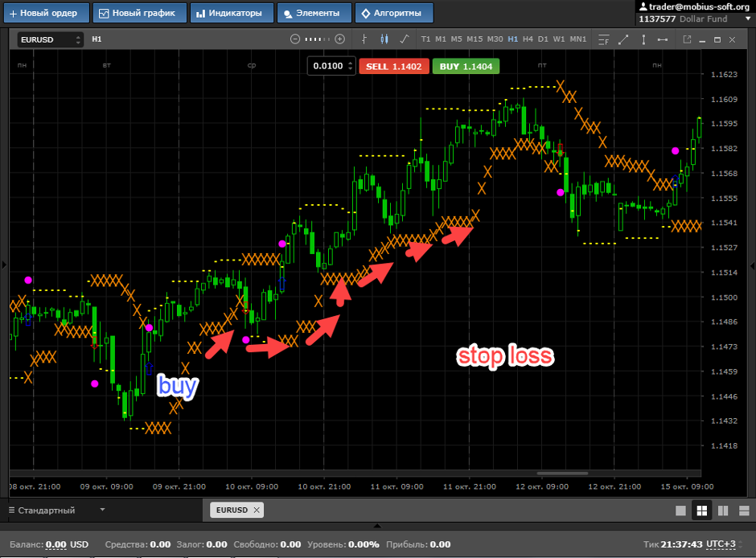Click trader@mobius-soft.org account label

pos(699,6)
